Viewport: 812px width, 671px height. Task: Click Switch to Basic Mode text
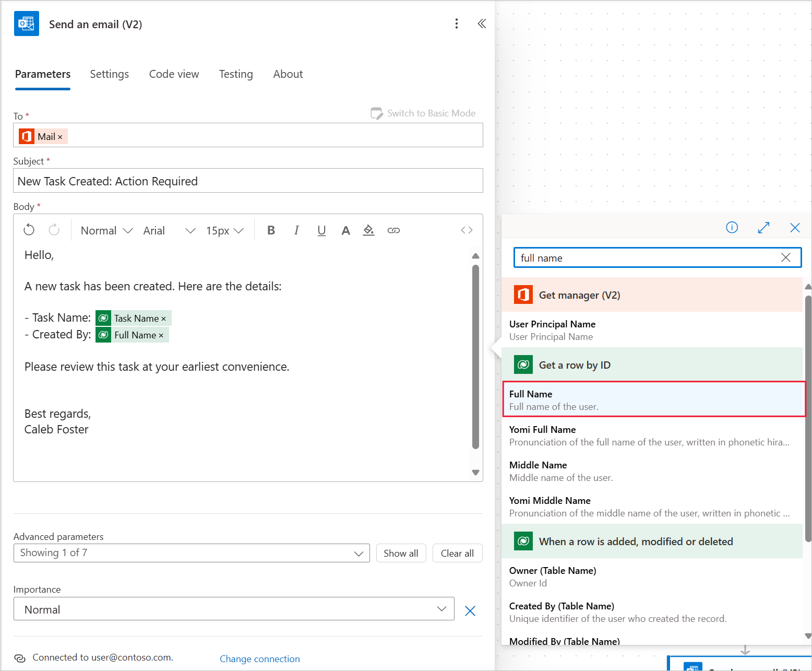(431, 113)
